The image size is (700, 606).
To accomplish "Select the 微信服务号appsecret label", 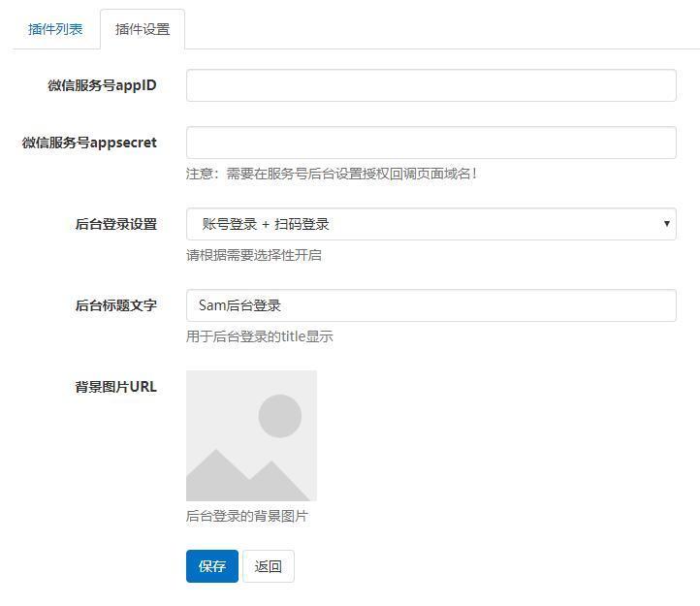I will tap(89, 143).
